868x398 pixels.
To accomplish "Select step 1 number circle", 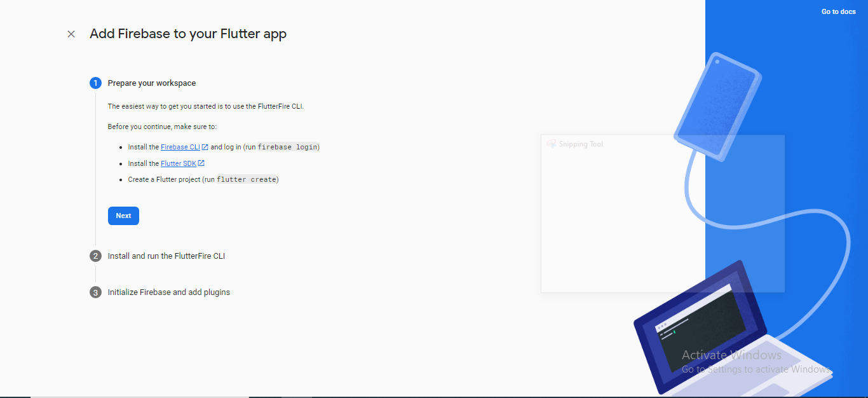I will (x=95, y=83).
